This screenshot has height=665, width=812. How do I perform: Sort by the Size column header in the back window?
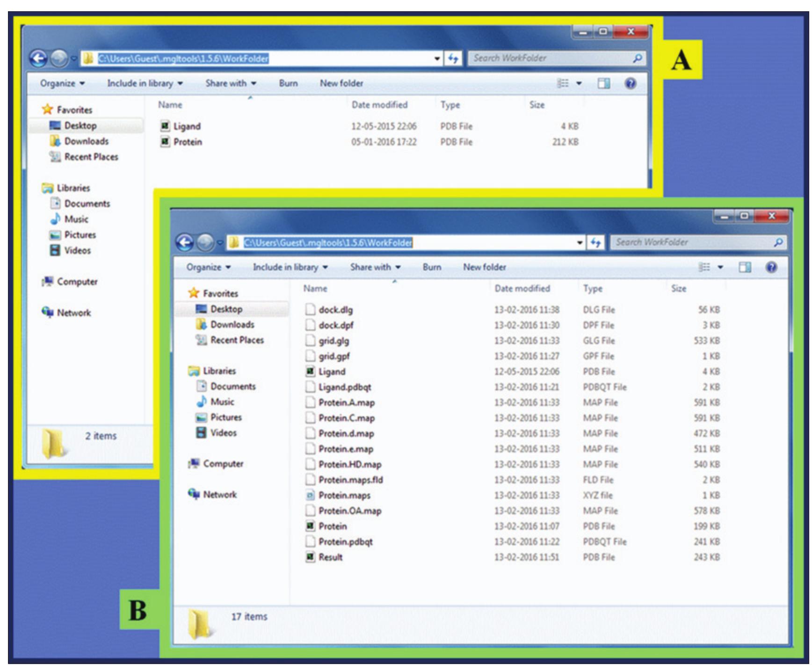[x=536, y=105]
